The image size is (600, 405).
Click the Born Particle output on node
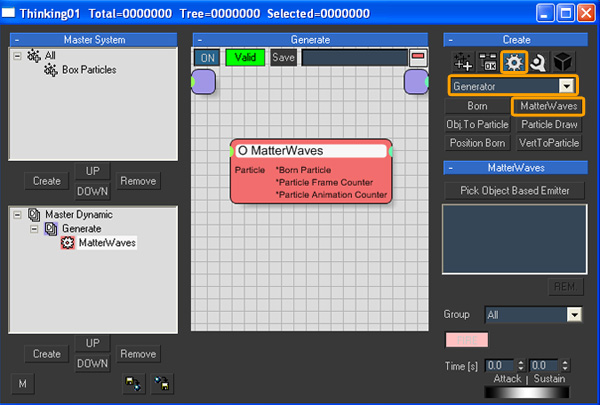[x=305, y=170]
